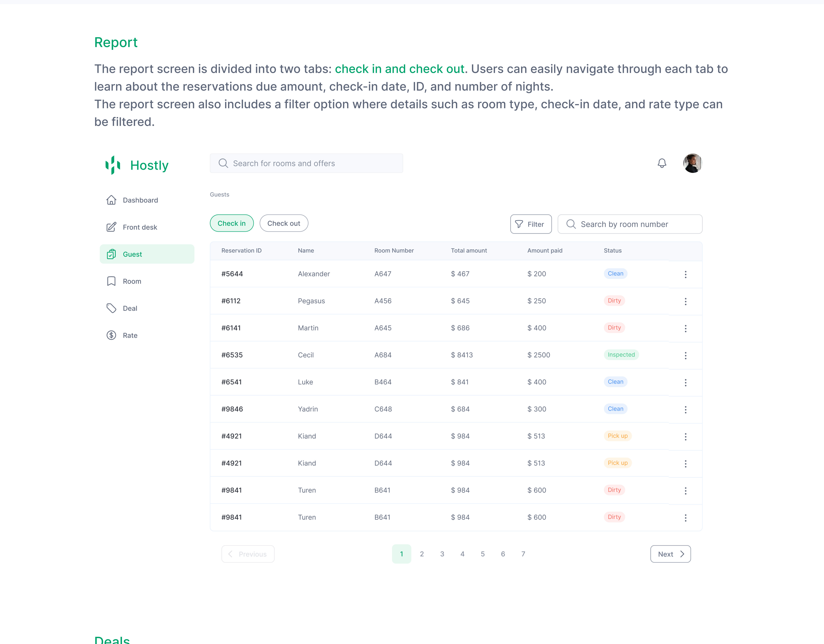Switch to the Check out tab
824x644 pixels.
pyautogui.click(x=284, y=223)
